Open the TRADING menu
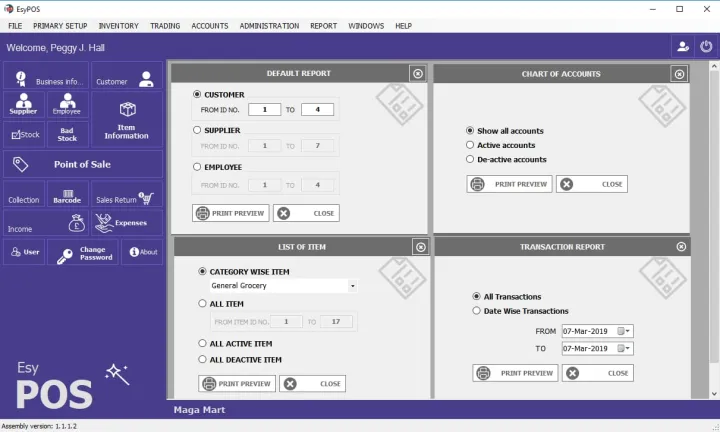 coord(165,26)
